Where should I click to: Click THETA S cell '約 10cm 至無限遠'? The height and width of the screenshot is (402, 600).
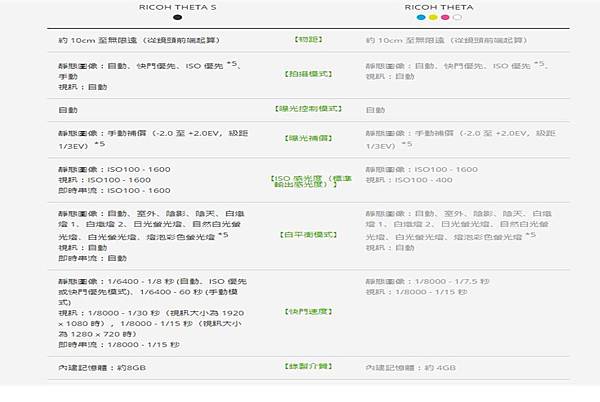[140, 40]
